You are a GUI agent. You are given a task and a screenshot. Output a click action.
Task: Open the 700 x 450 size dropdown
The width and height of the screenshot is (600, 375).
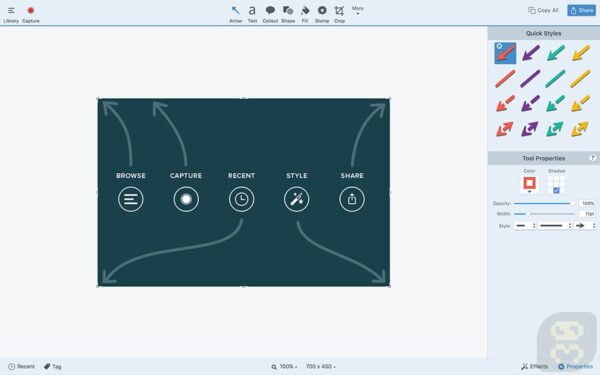point(321,367)
